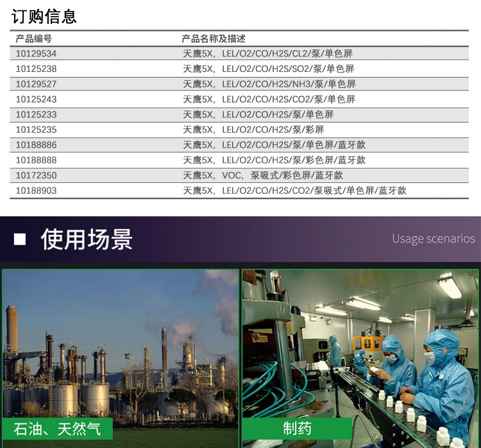This screenshot has height=448, width=481.
Task: Select the 产品名称及描述 column header
Action: [x=214, y=39]
